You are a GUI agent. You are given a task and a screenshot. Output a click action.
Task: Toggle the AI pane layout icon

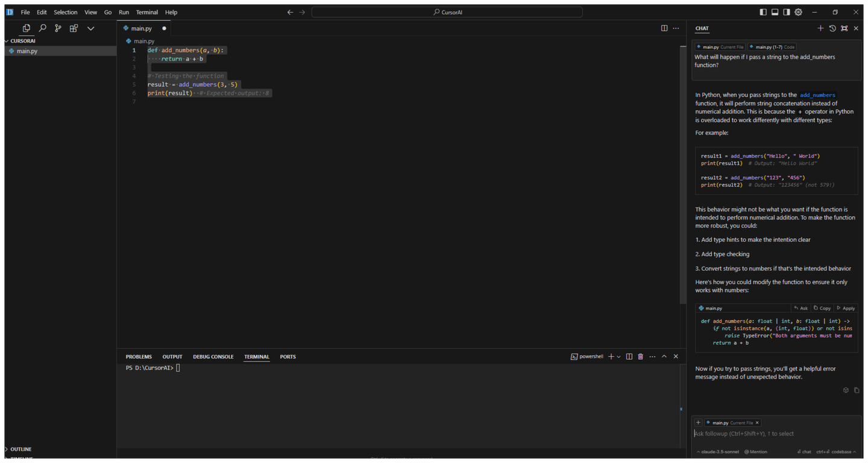coord(787,12)
